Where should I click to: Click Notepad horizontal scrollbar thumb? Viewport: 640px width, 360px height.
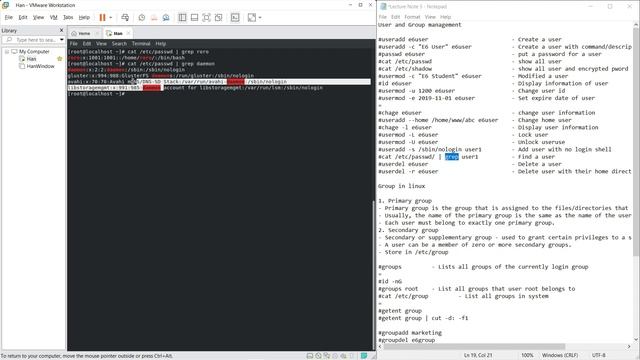(474, 347)
